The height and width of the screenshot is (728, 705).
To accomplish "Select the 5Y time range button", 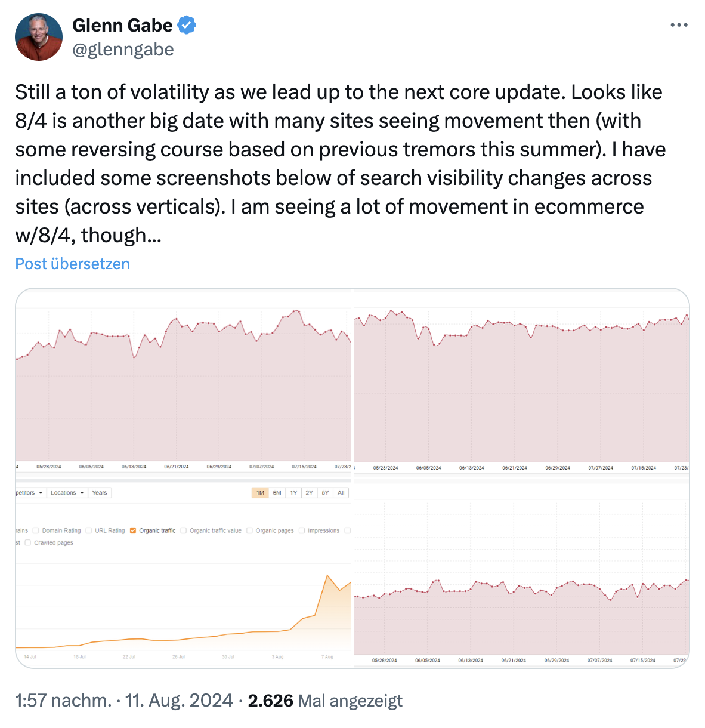I will (324, 493).
